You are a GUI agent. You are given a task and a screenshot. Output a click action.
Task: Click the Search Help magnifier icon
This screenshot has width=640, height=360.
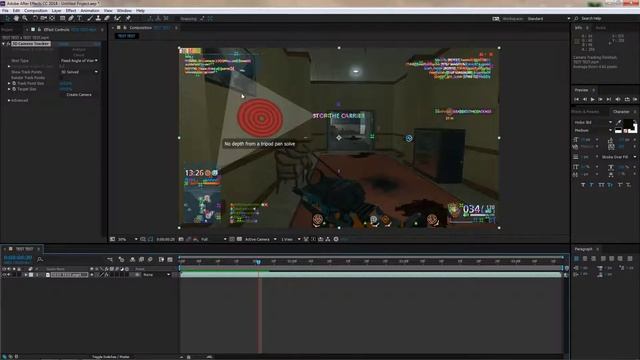tap(576, 18)
